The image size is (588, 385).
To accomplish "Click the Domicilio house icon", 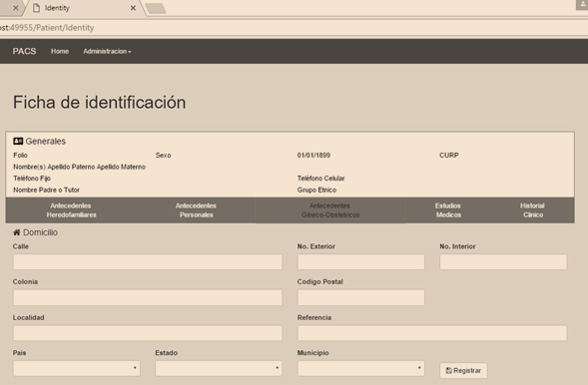I will (x=17, y=232).
